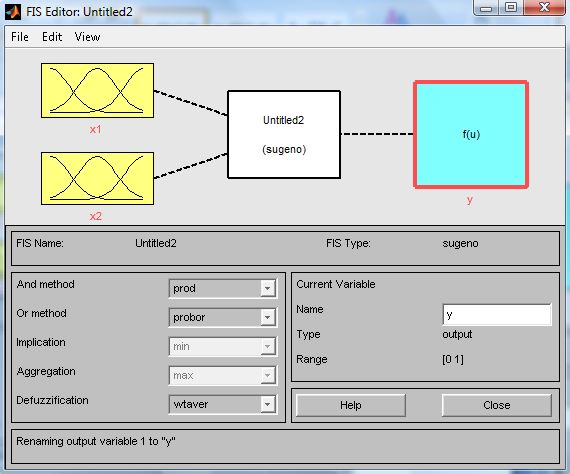Click the MATLAB icon in title bar
The image size is (570, 474).
(13, 12)
